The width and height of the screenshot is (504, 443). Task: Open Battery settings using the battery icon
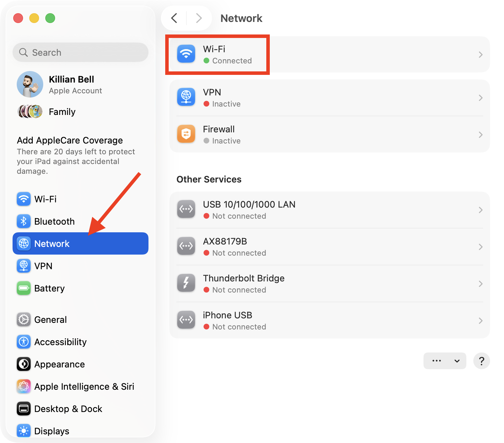tap(23, 288)
